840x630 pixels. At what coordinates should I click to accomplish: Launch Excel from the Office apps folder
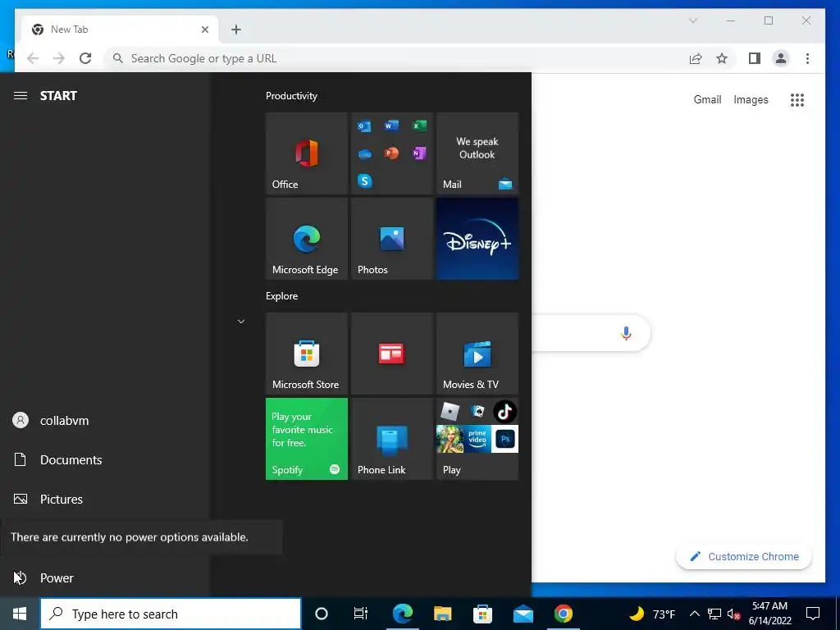pos(419,126)
